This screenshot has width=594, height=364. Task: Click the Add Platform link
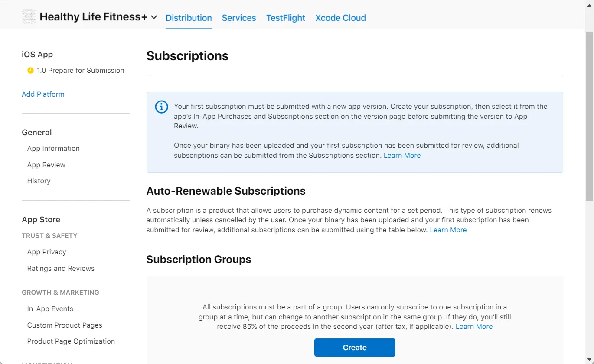click(43, 94)
